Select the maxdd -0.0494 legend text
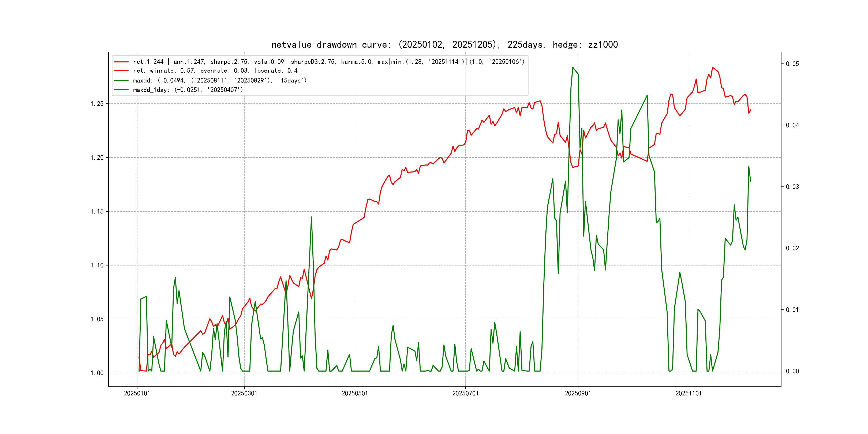The height and width of the screenshot is (434, 868). click(220, 81)
